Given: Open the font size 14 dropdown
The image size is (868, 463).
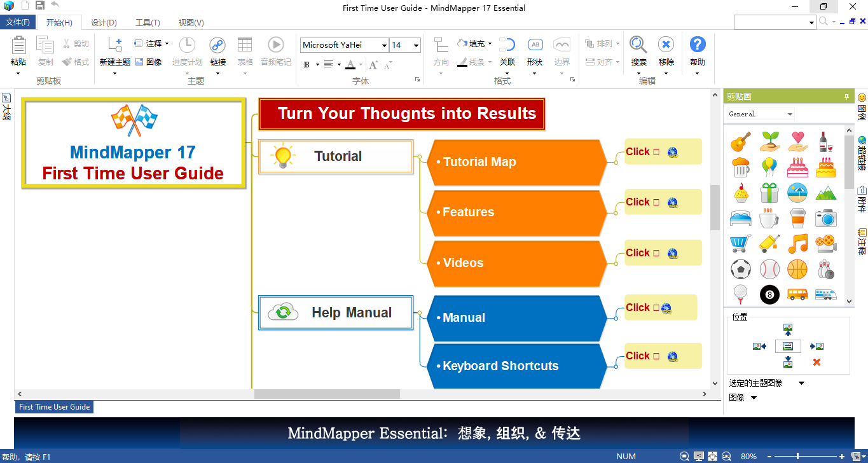Looking at the screenshot, I should click(416, 45).
